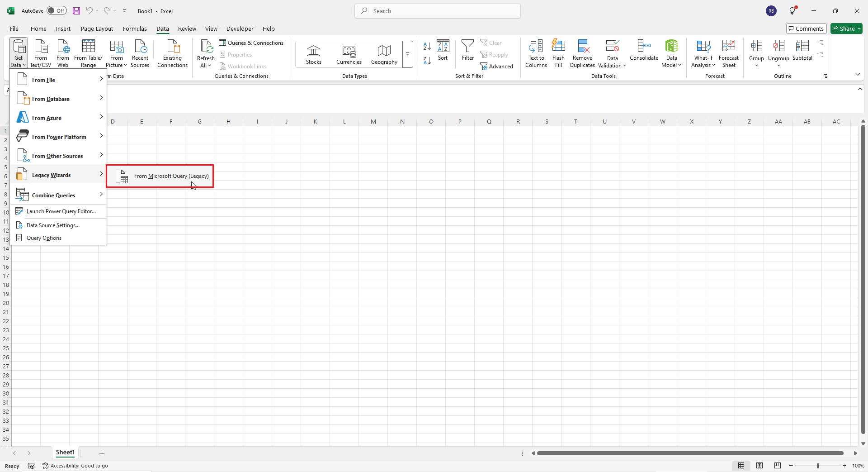
Task: Sort ascending with the A-Z icon
Action: (x=427, y=46)
